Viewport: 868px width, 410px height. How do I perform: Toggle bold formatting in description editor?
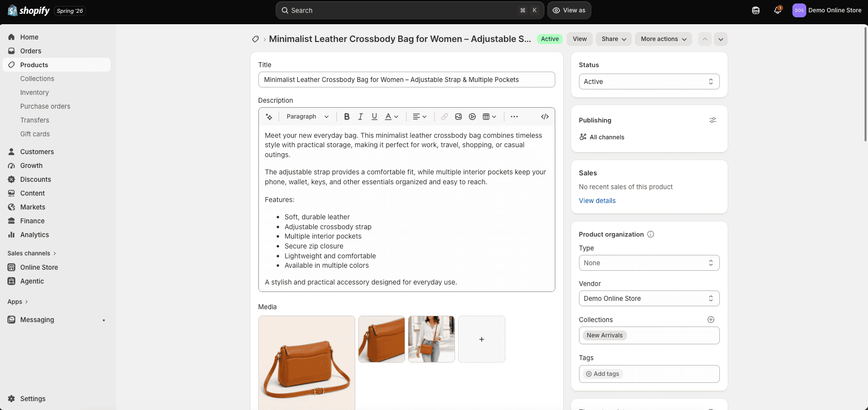[x=347, y=117]
